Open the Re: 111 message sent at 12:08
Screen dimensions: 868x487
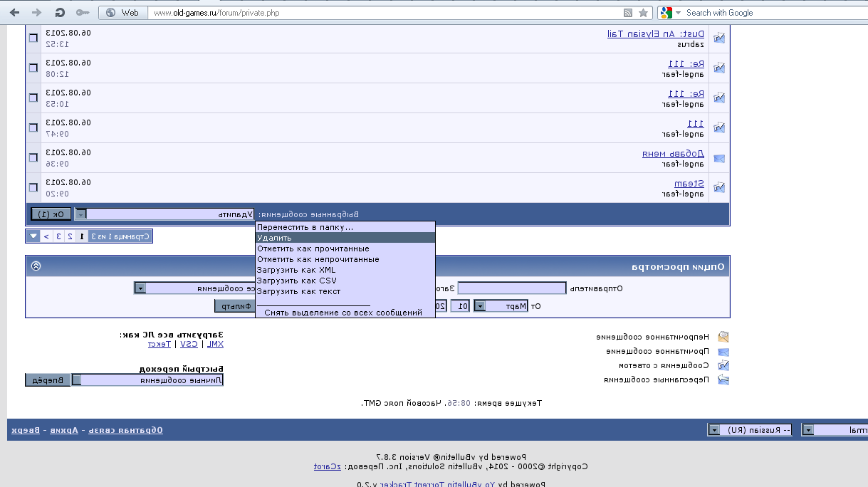pyautogui.click(x=686, y=63)
